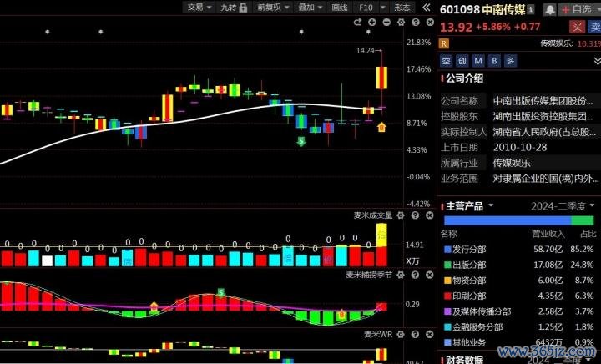601x364 pixels.
Task: Click the blue segment of the revenue bar
Action: point(508,220)
